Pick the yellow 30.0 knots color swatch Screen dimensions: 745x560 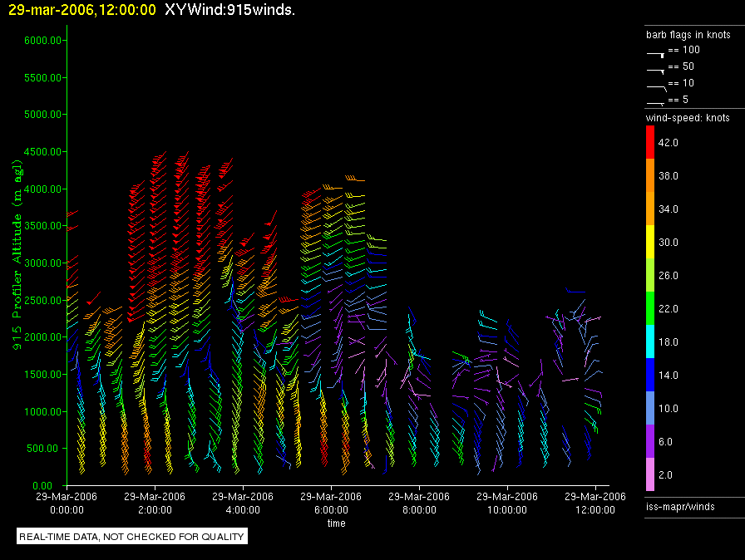(650, 242)
